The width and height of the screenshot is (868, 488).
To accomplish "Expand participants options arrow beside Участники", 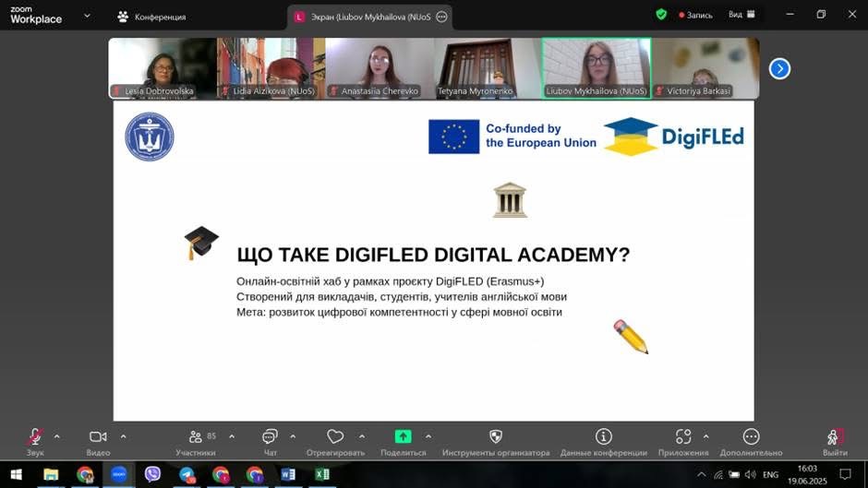I will [232, 436].
